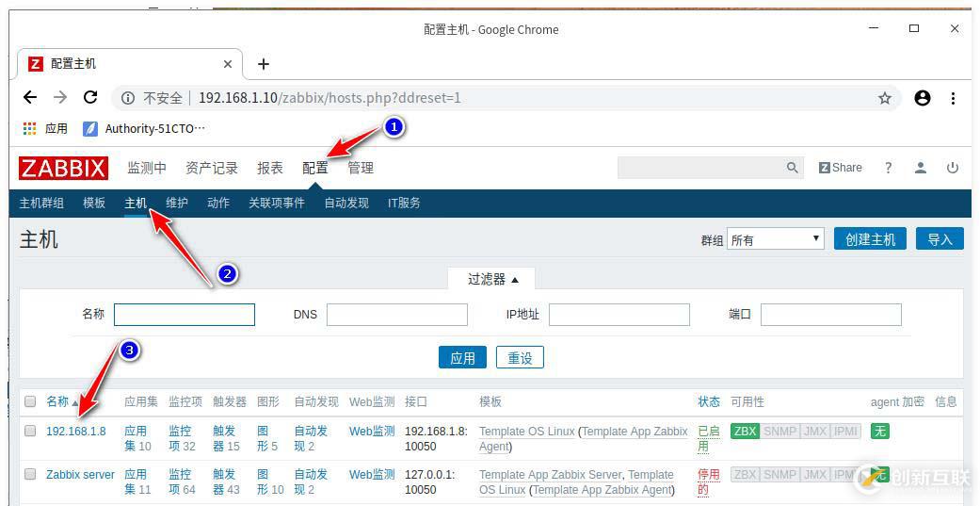Tick the checkbox for Zabbix server
Viewport: 980px width, 506px height.
click(x=30, y=474)
